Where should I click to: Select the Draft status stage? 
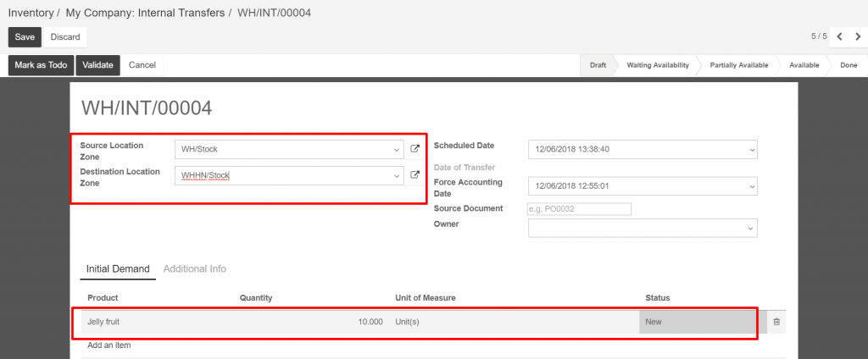[598, 65]
